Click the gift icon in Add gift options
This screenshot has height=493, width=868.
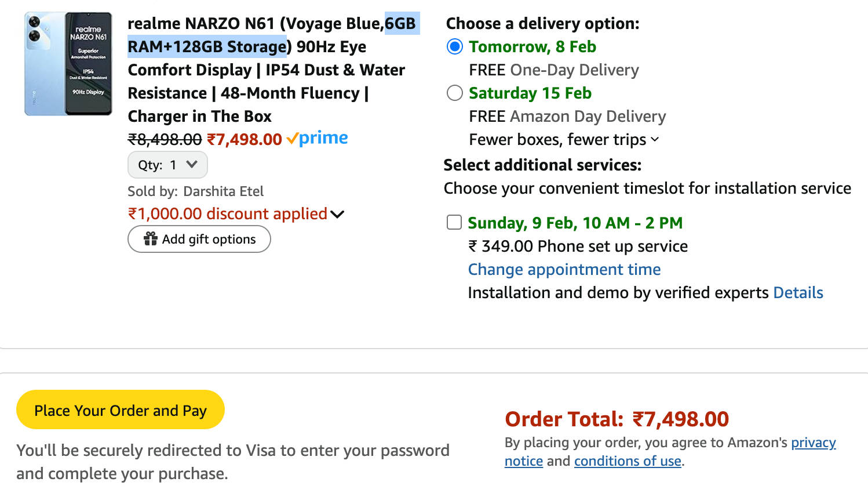[151, 239]
